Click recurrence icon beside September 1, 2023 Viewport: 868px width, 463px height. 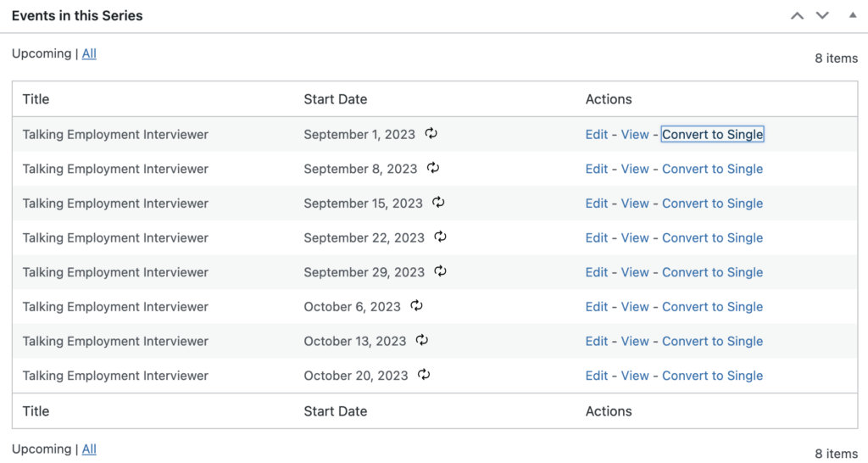[431, 133]
